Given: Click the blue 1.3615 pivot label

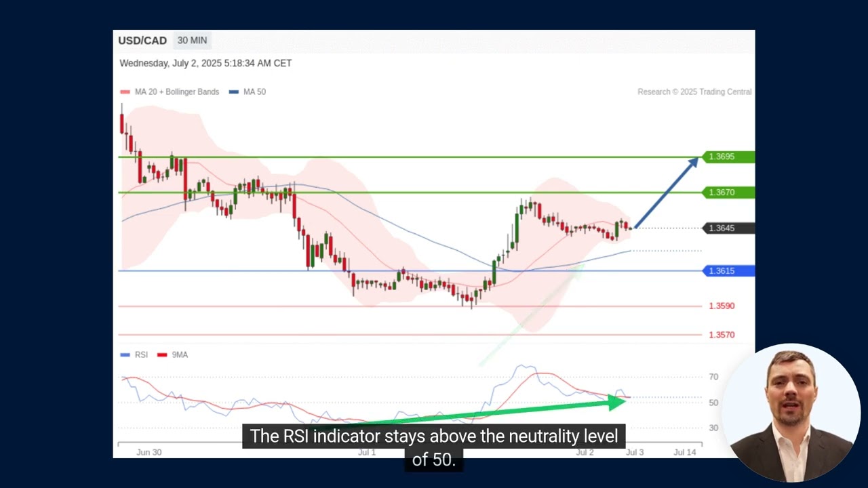Looking at the screenshot, I should [728, 271].
